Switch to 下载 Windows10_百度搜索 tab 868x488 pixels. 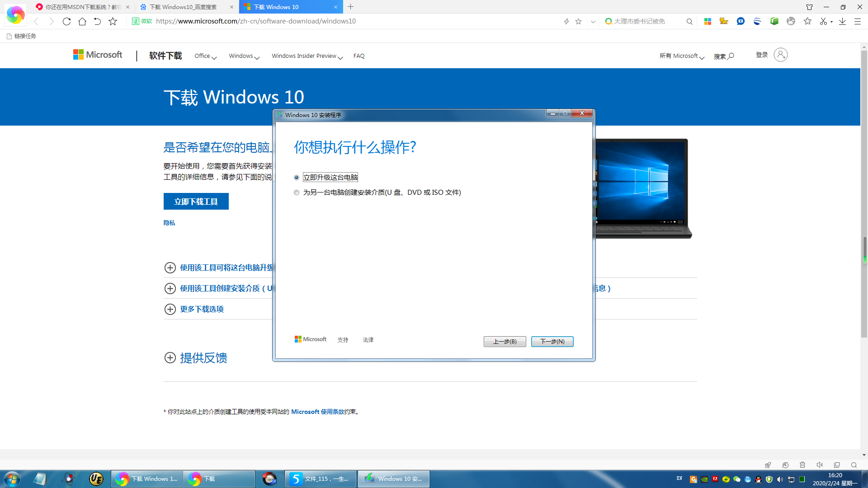pyautogui.click(x=187, y=7)
